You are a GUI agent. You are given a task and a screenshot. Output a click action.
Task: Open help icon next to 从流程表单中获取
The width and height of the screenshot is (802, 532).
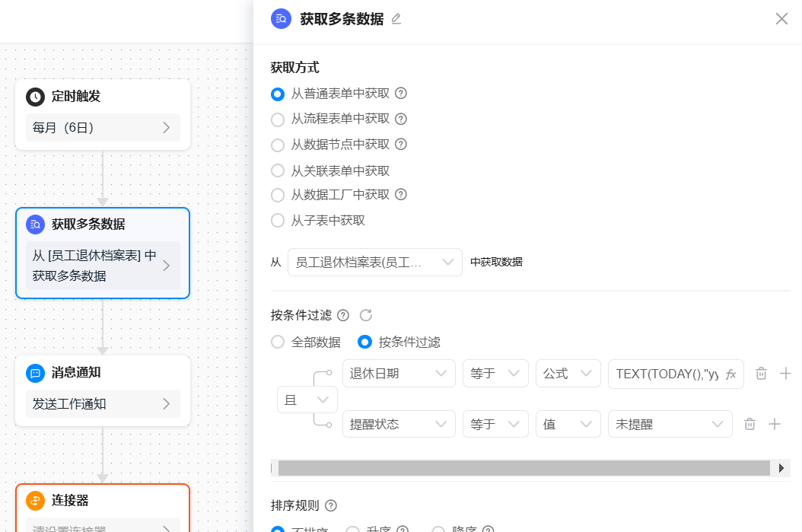point(401,119)
